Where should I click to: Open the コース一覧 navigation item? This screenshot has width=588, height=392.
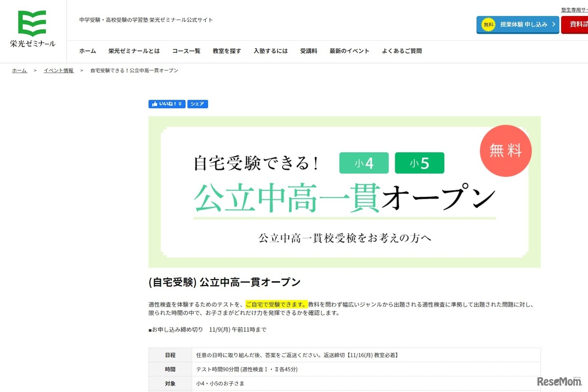click(186, 51)
